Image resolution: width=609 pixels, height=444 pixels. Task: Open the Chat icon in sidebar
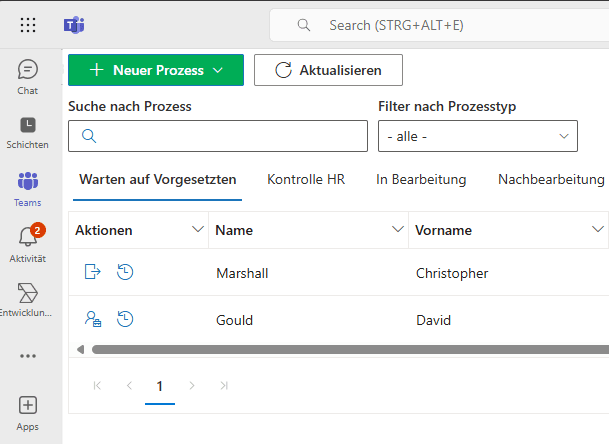[x=28, y=70]
